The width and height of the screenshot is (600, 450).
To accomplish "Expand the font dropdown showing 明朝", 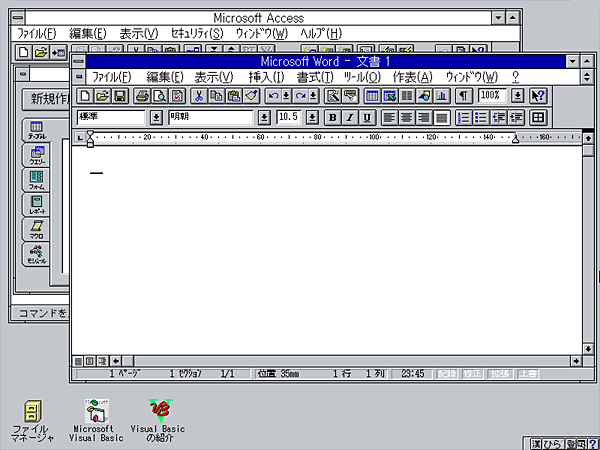I will [x=264, y=118].
